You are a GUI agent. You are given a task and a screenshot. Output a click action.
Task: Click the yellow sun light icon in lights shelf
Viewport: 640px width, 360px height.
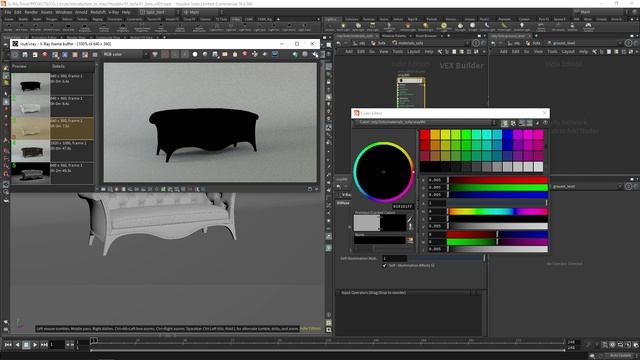tap(444, 26)
